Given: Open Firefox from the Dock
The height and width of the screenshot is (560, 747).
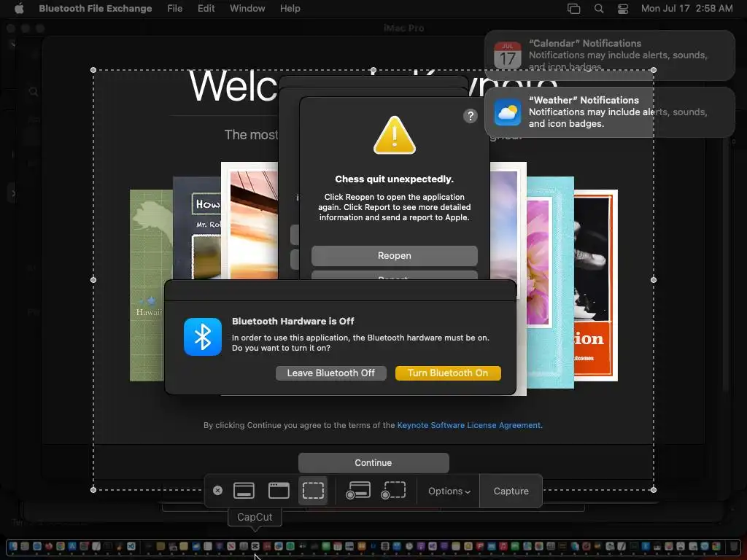Looking at the screenshot, I should click(49, 546).
